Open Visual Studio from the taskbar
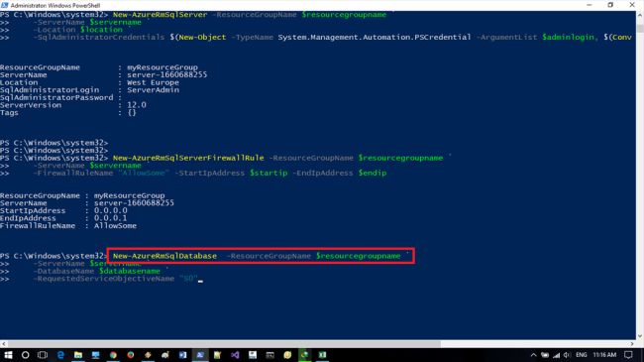Image resolution: width=644 pixels, height=362 pixels. click(x=235, y=355)
